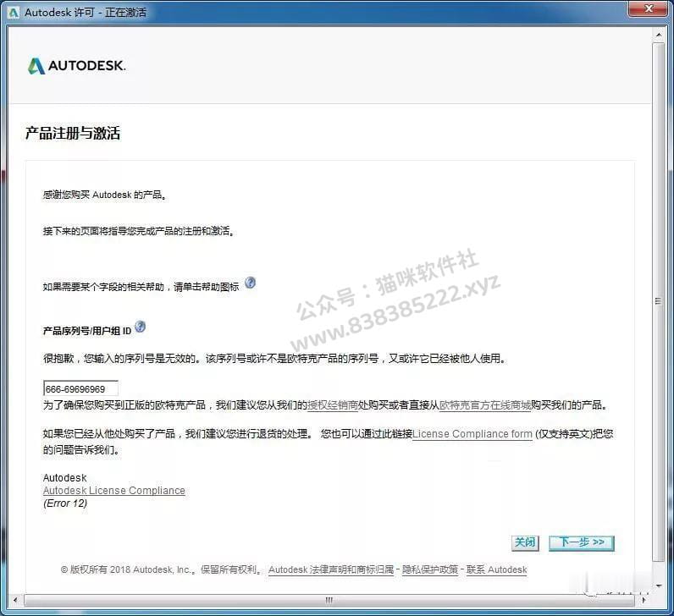Click the vertical scrollbar thumb
The image size is (674, 616).
click(659, 301)
